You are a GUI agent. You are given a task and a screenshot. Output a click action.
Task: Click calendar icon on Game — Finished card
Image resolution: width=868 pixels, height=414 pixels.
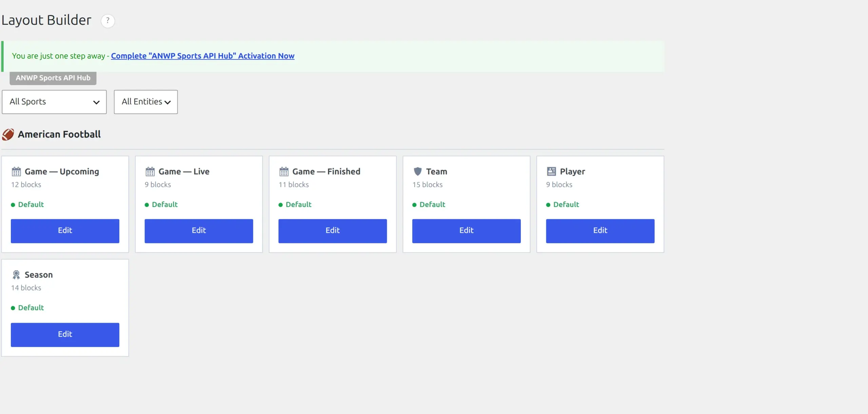click(284, 172)
